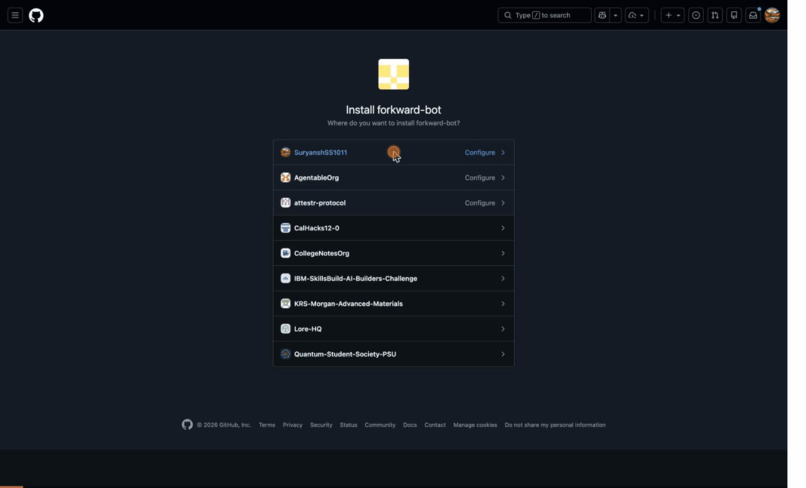This screenshot has width=806, height=488.
Task: Click CalHacks12-0 avatar icon
Action: 285,228
